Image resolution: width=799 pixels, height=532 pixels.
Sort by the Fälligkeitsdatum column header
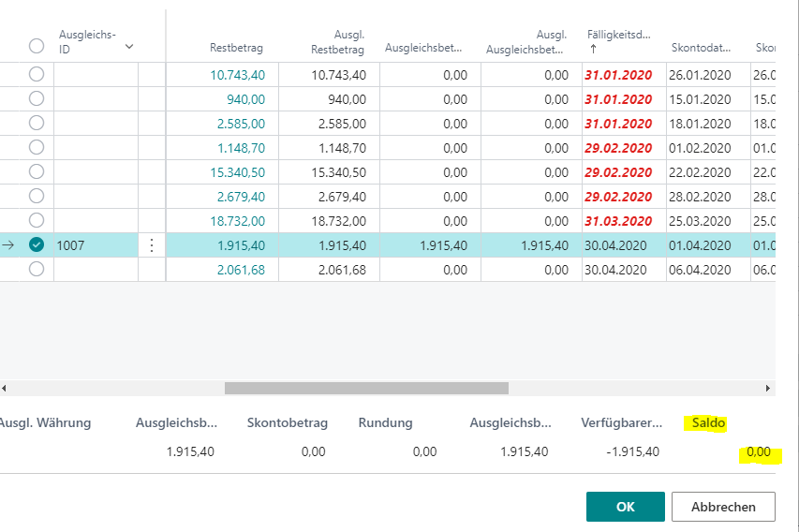coord(618,34)
